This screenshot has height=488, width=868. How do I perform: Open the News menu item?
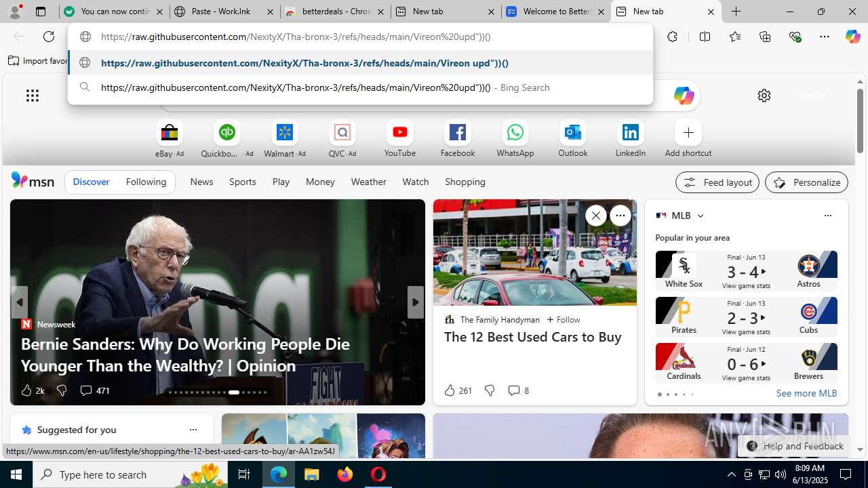pos(201,182)
